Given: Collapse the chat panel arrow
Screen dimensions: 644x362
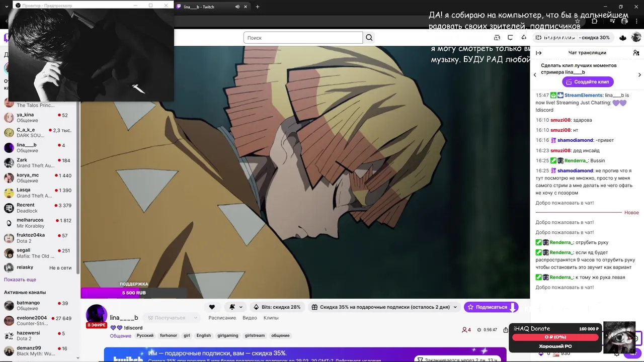Looking at the screenshot, I should click(539, 53).
